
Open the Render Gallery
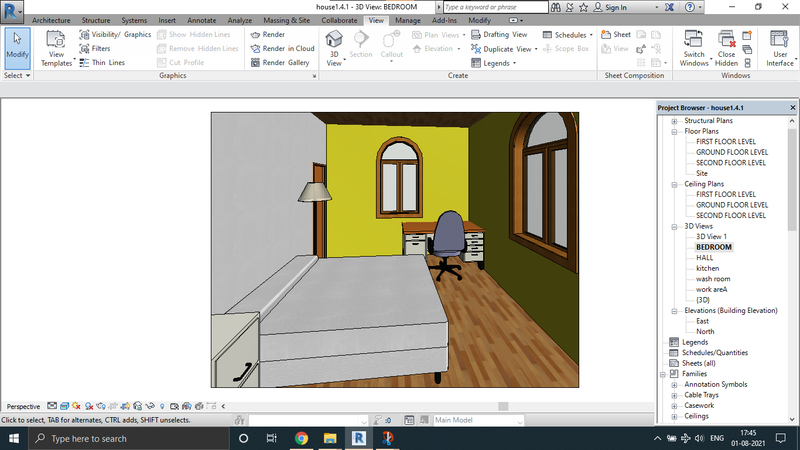pos(280,62)
